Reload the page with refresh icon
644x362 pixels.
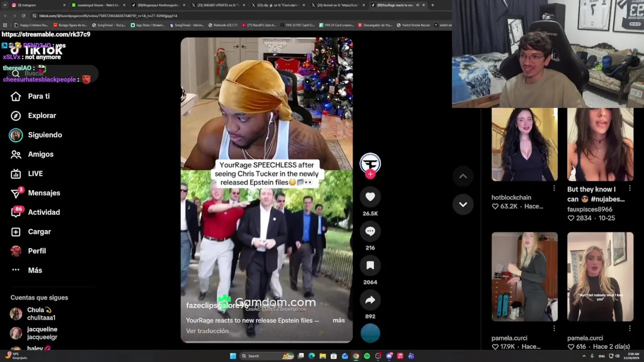[23, 16]
